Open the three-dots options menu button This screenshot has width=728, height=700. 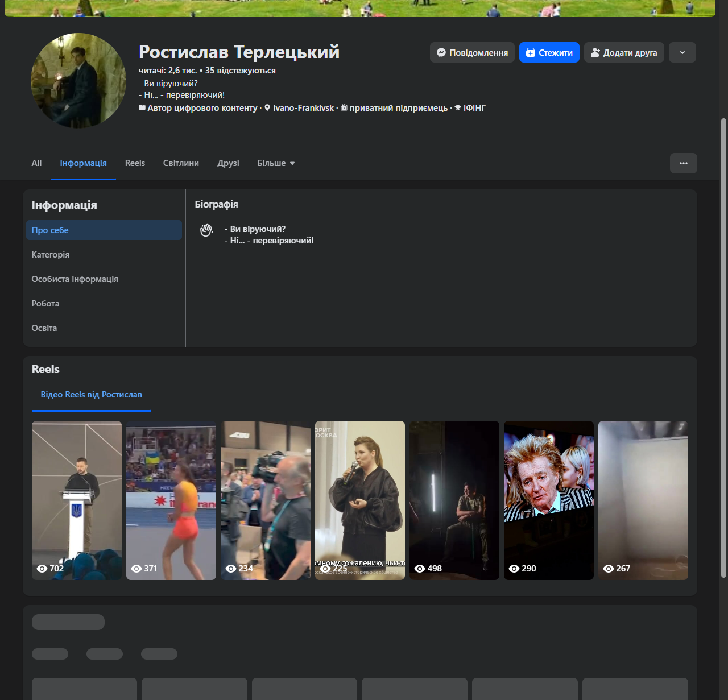[684, 163]
